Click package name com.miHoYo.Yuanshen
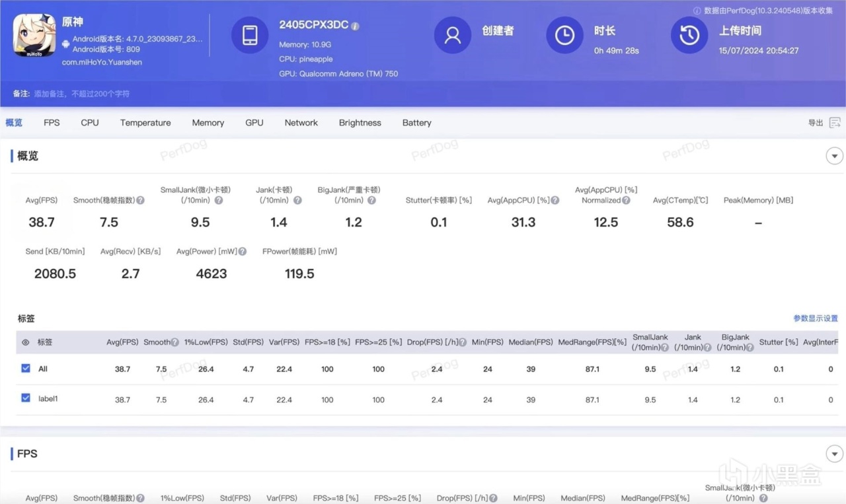 pyautogui.click(x=102, y=62)
